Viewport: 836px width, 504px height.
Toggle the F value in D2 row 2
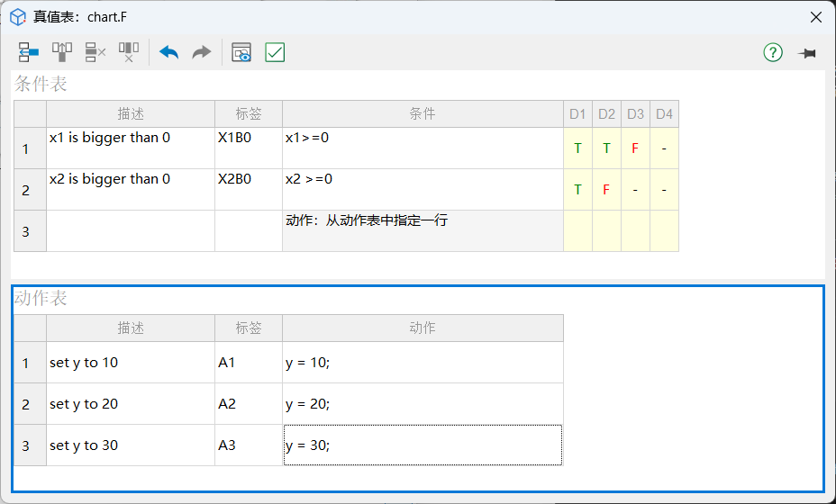[x=606, y=190]
